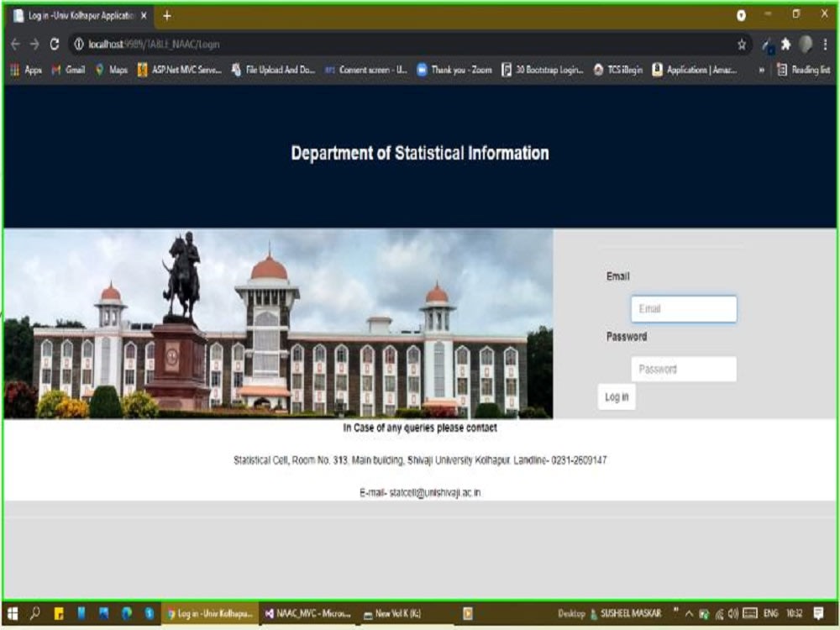
Task: Click the Landline- 0231-2609147 text
Action: point(559,460)
